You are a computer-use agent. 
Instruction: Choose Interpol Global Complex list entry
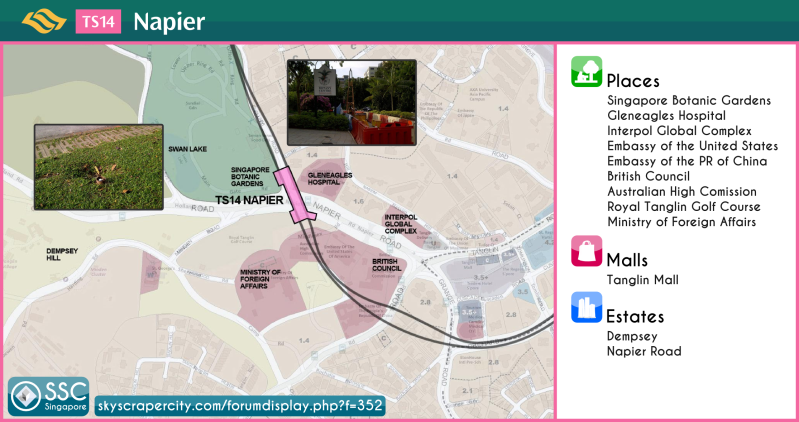point(680,131)
